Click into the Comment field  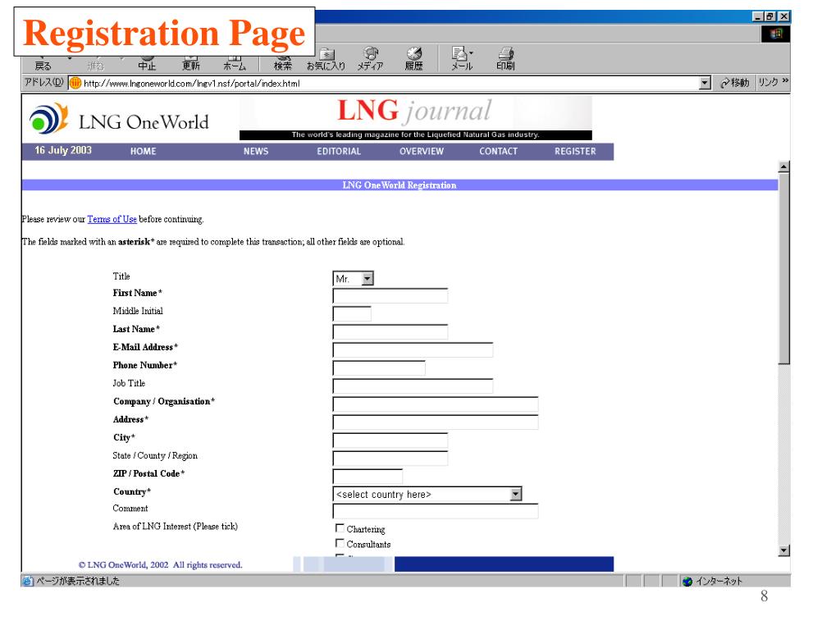[x=435, y=511]
